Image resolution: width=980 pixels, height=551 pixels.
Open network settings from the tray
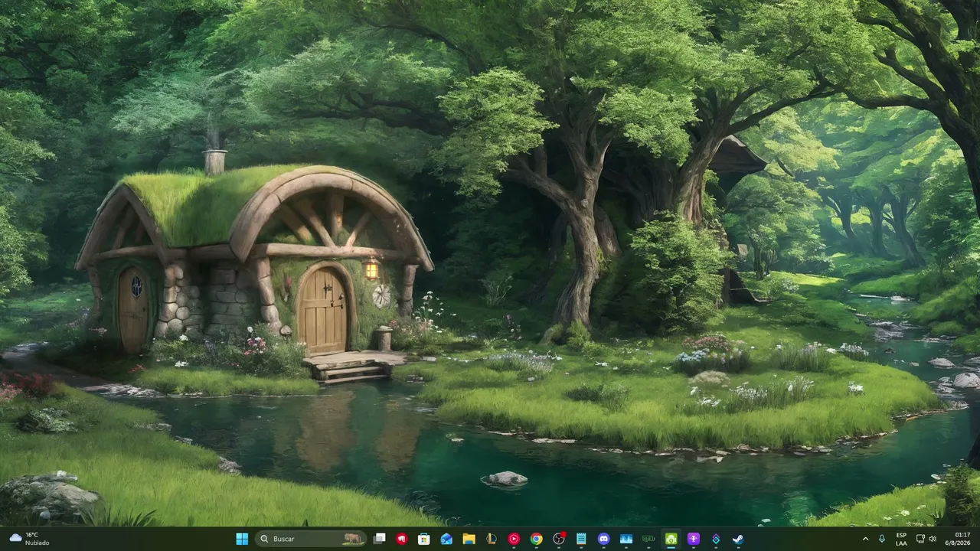coord(920,539)
